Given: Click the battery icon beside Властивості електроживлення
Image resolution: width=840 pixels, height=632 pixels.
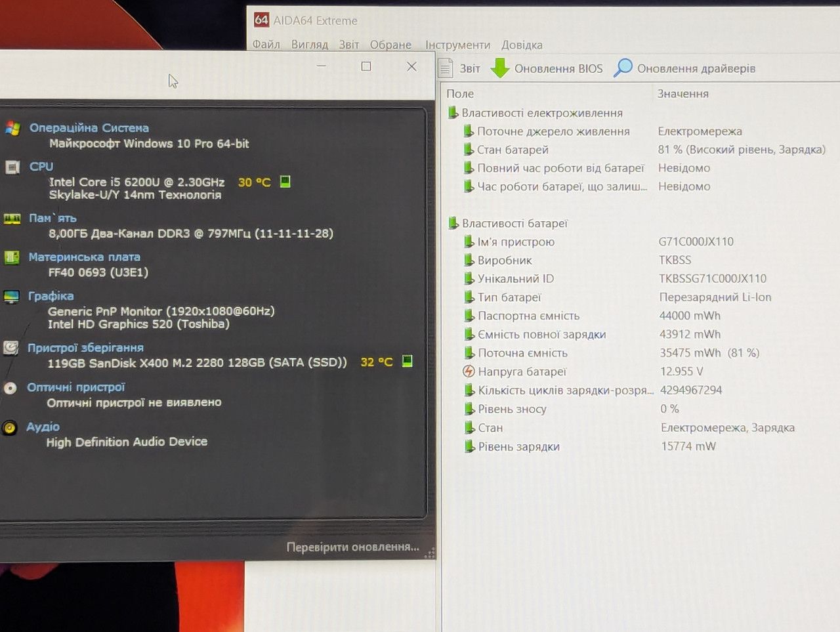Looking at the screenshot, I should (x=453, y=112).
